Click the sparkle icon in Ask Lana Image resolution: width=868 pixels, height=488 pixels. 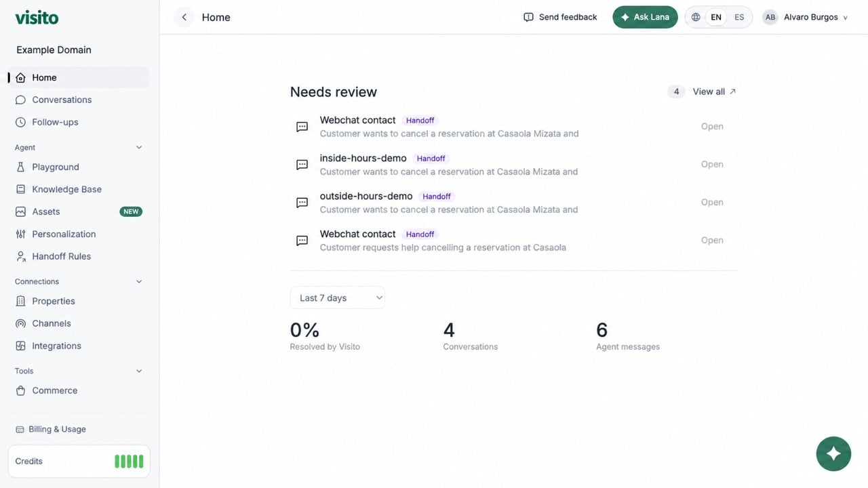pos(625,17)
